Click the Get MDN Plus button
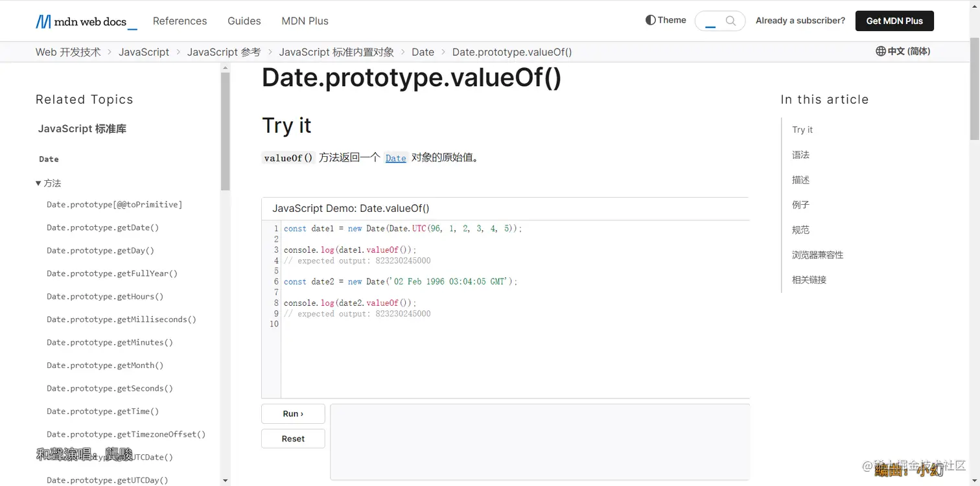Screen dimensions: 980x486 tap(894, 21)
